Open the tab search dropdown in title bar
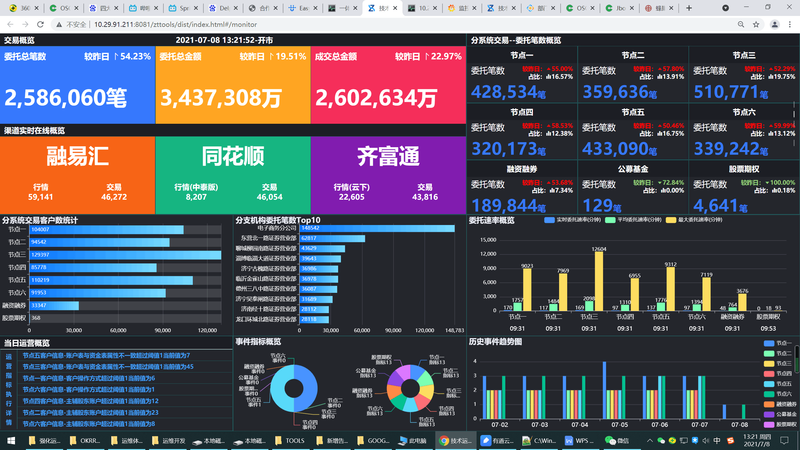 [726, 8]
